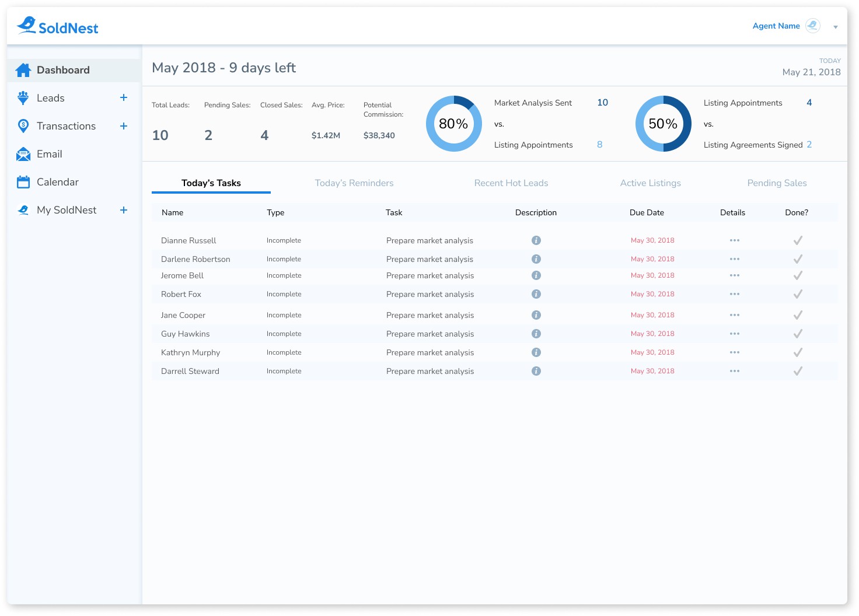Open the Agent Name dropdown arrow
Screen dimensions: 859x616
[836, 27]
